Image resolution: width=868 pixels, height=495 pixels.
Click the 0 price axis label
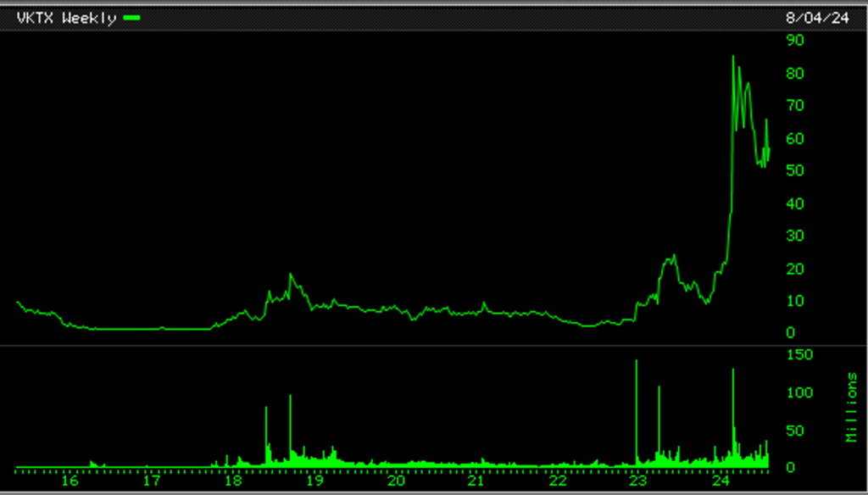[x=790, y=333]
